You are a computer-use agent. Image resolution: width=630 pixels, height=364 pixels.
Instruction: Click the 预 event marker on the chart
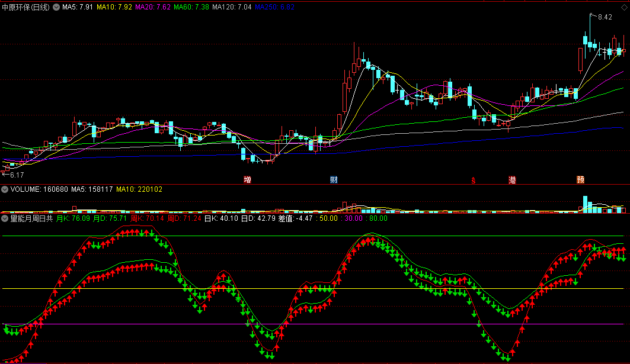(x=581, y=180)
